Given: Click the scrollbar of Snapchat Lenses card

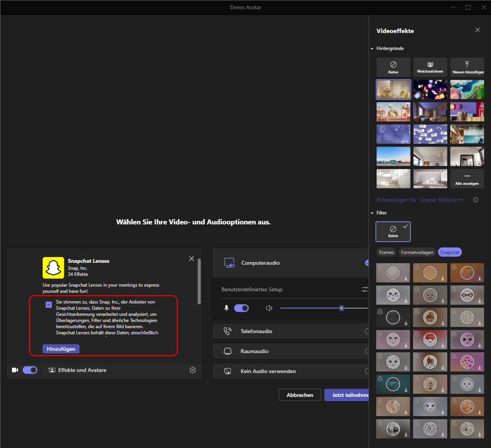Looking at the screenshot, I should tap(199, 281).
